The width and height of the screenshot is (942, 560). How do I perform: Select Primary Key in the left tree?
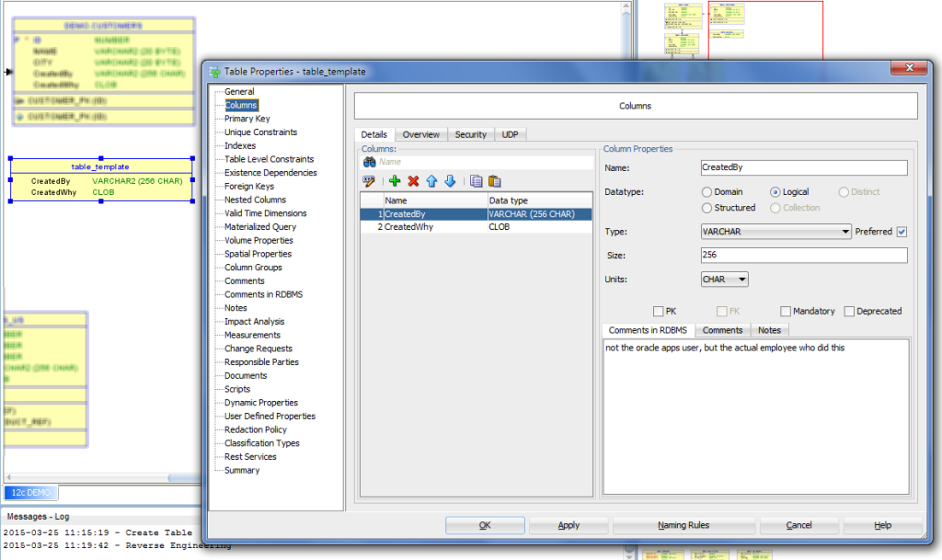pyautogui.click(x=247, y=119)
